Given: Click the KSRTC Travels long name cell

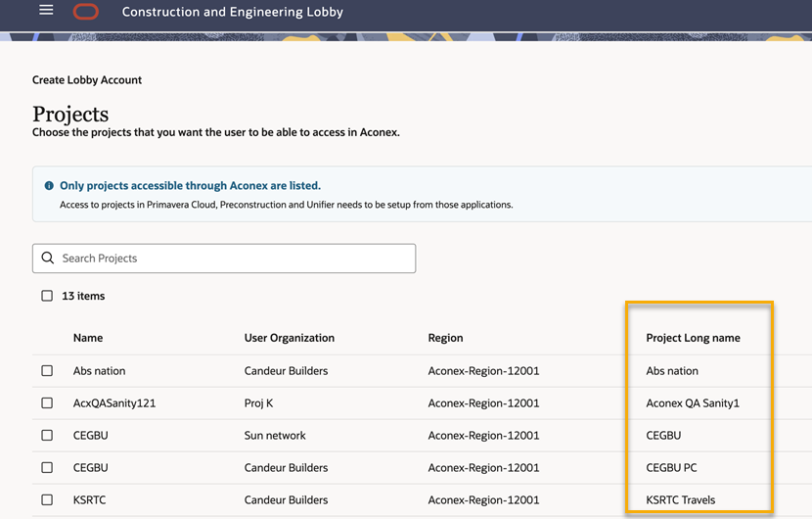Looking at the screenshot, I should (x=681, y=499).
